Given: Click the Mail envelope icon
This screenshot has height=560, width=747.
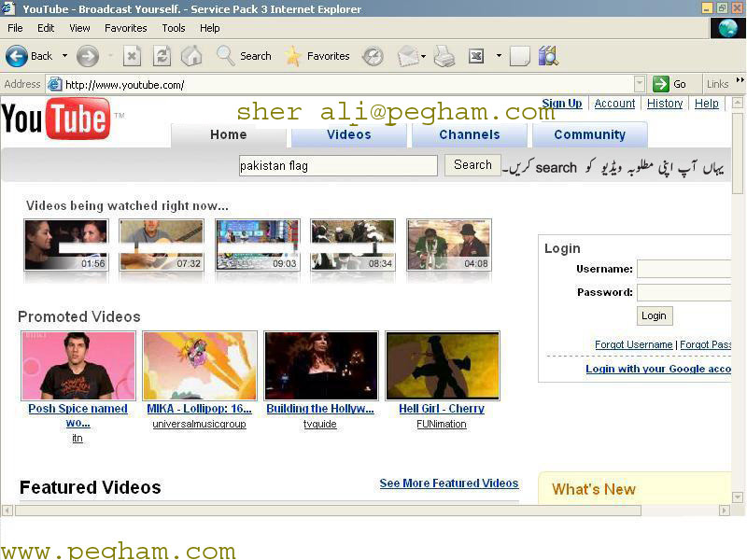Looking at the screenshot, I should point(408,56).
